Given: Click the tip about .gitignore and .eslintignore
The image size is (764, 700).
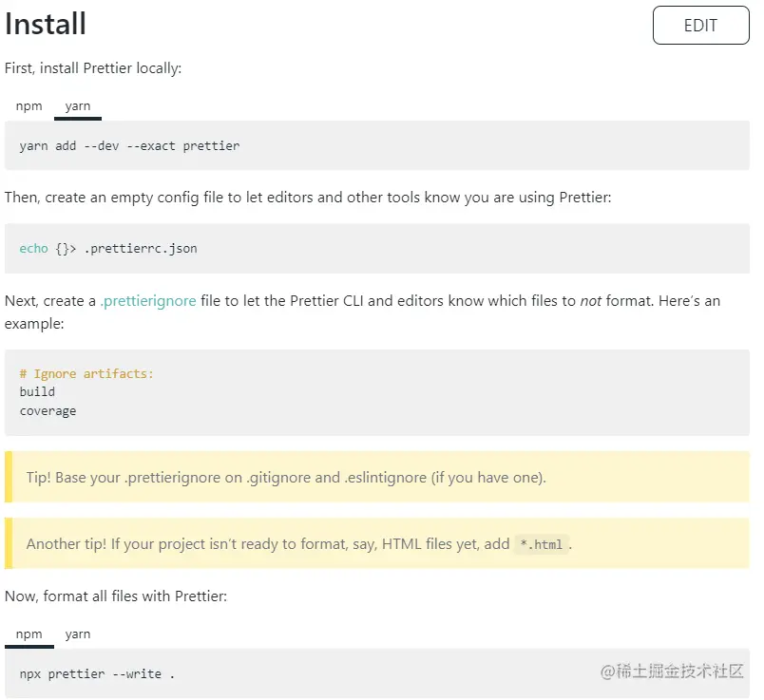Looking at the screenshot, I should (286, 477).
